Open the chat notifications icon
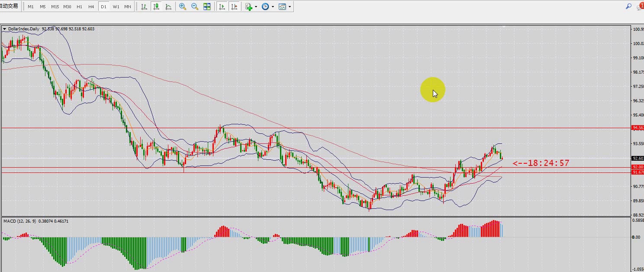 coord(641,6)
